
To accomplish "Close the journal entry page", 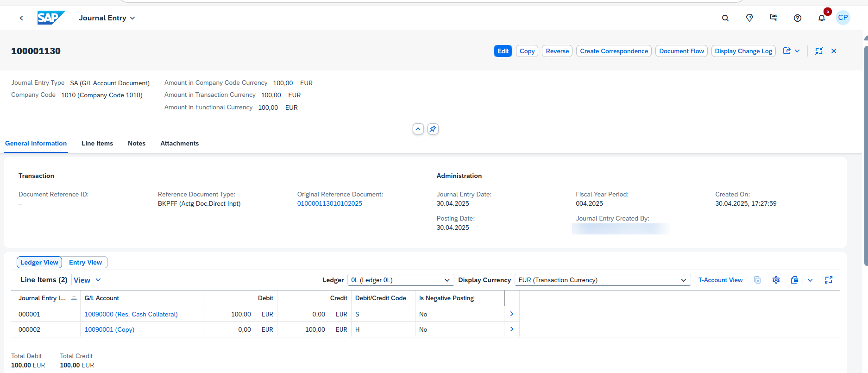I will (834, 51).
